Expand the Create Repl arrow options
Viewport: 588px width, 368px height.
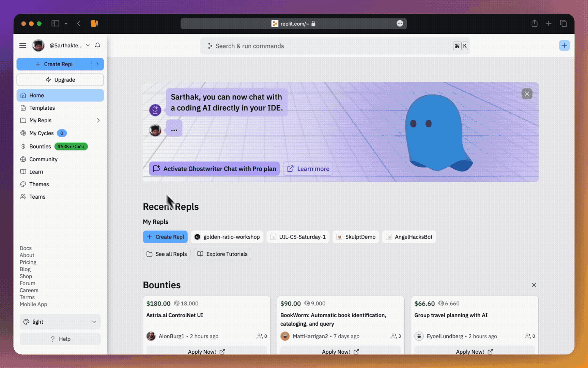pyautogui.click(x=97, y=64)
